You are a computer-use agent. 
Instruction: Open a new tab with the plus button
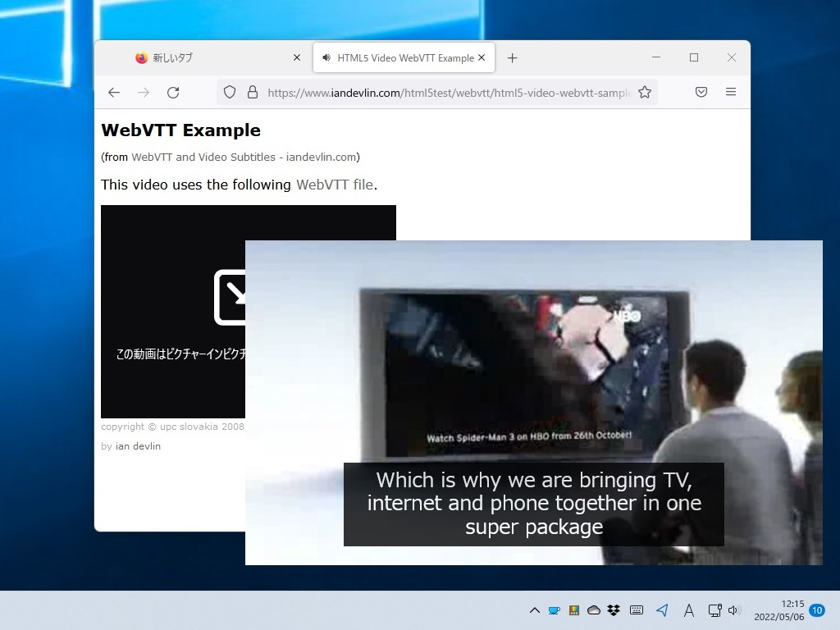pyautogui.click(x=513, y=57)
